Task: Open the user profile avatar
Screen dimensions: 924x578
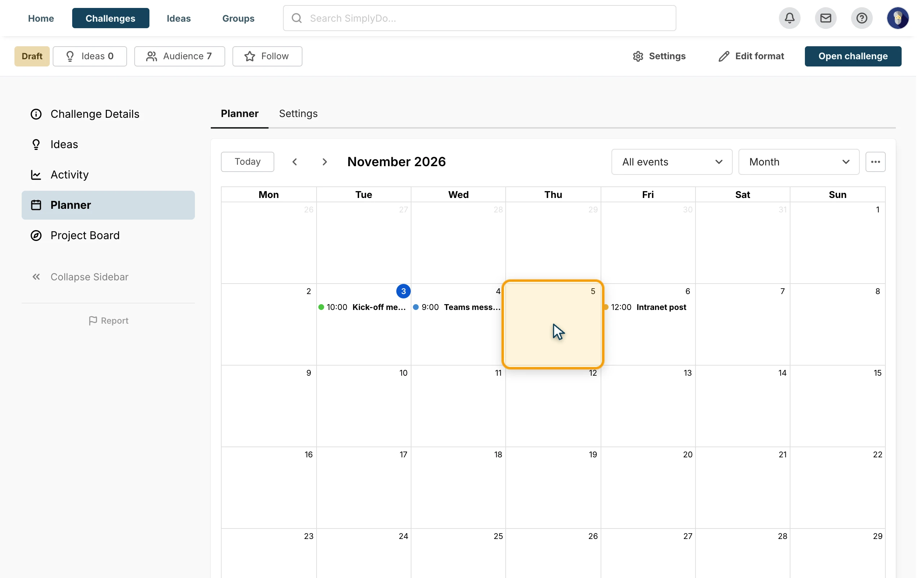Action: [898, 18]
